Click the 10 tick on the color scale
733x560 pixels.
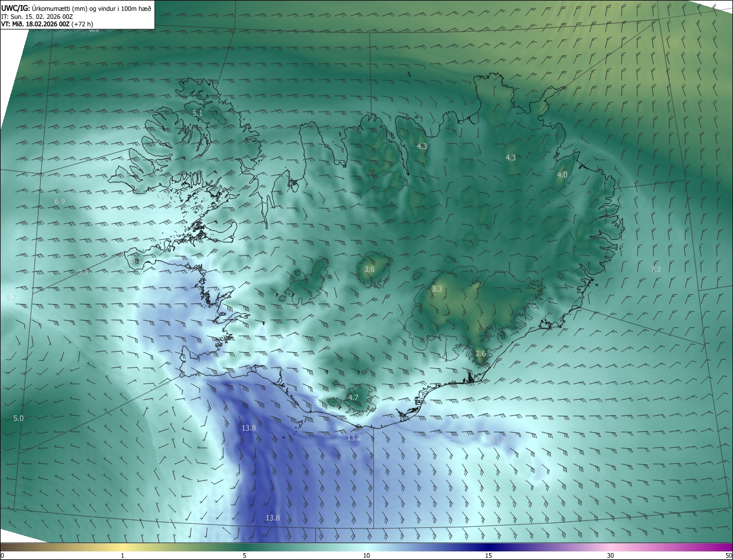click(366, 555)
